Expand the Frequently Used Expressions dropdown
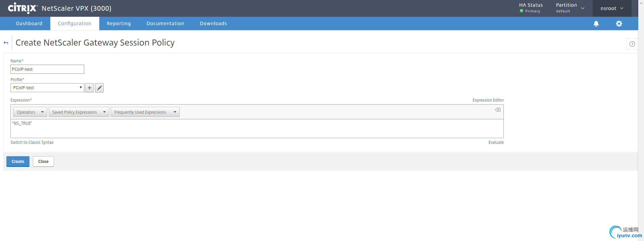The image size is (644, 241). [x=145, y=112]
